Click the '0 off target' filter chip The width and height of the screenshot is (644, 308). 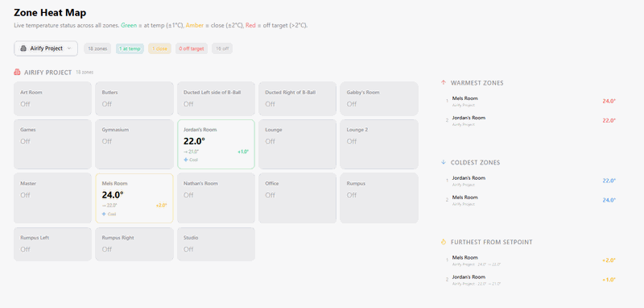(x=192, y=48)
